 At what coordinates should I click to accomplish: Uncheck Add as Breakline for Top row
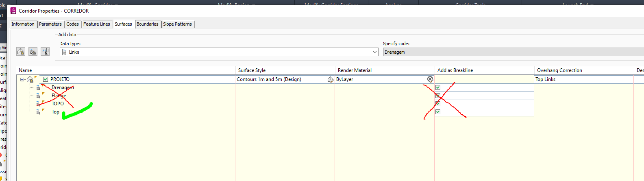[438, 112]
